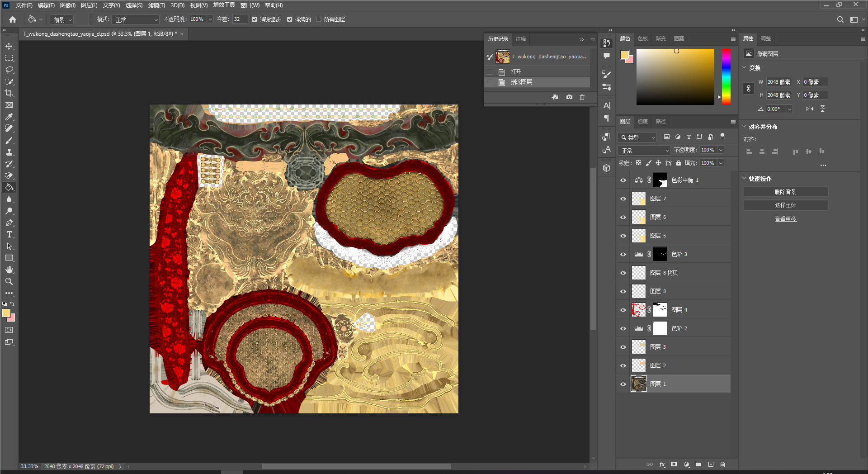Open the 滤镜 (Filter) menu
This screenshot has width=868, height=474.
[156, 5]
